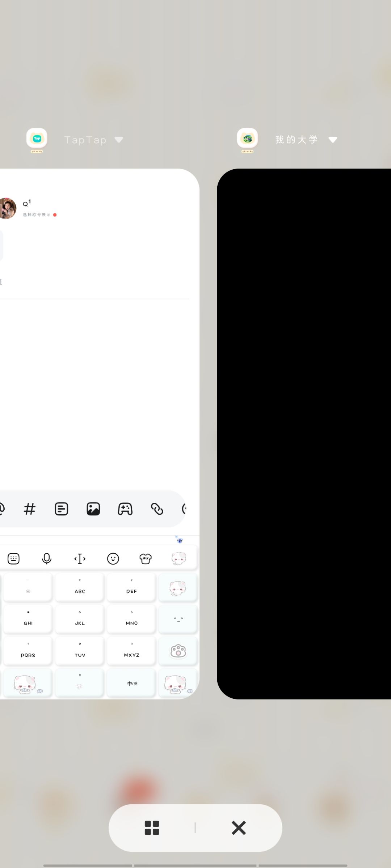Image resolution: width=391 pixels, height=868 pixels.
Task: Tap the 1 key on the keypad
Action: point(28,587)
